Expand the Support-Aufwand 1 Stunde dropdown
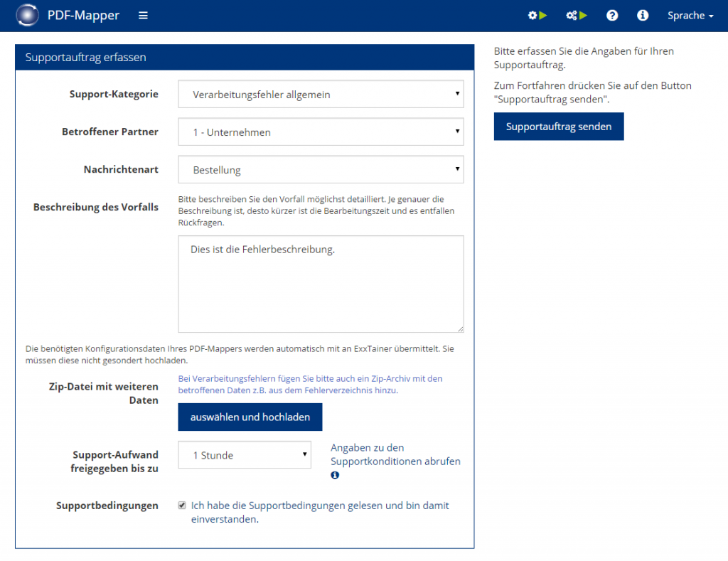Screen dimensions: 728x561 point(245,454)
